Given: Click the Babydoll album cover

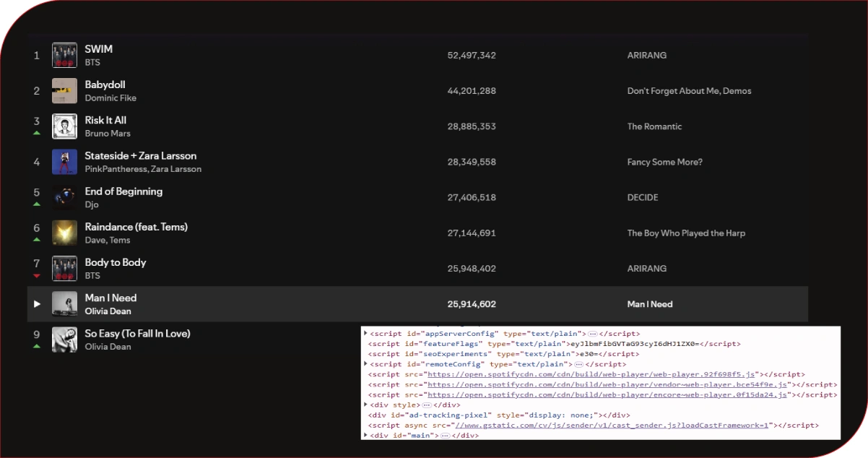Looking at the screenshot, I should click(64, 90).
